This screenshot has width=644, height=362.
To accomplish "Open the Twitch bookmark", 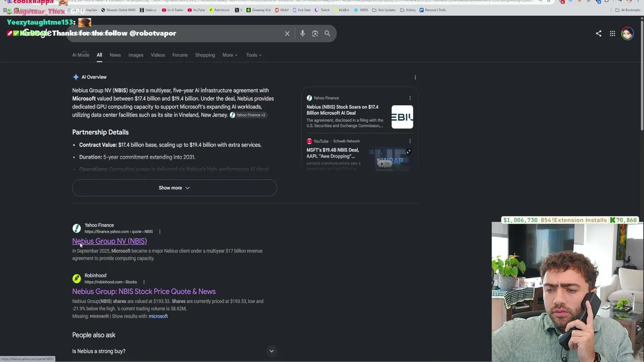I will (x=322, y=10).
